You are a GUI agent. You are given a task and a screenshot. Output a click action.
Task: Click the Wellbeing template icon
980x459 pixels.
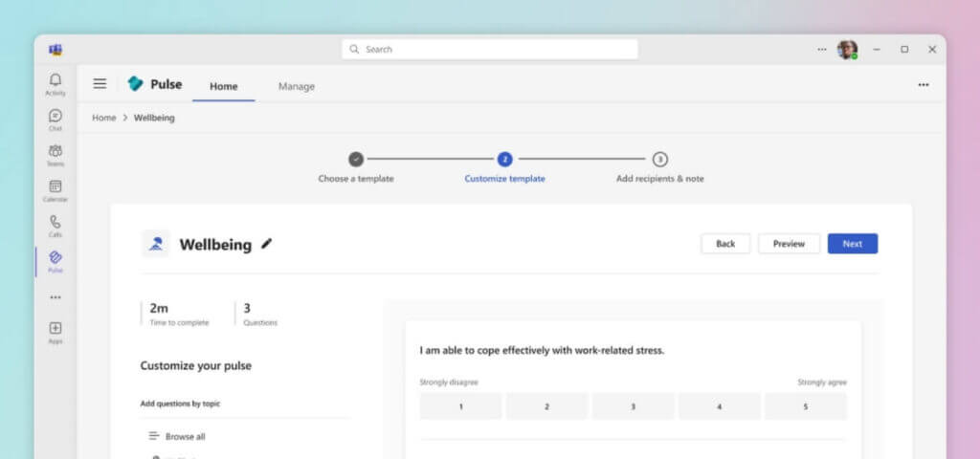156,244
